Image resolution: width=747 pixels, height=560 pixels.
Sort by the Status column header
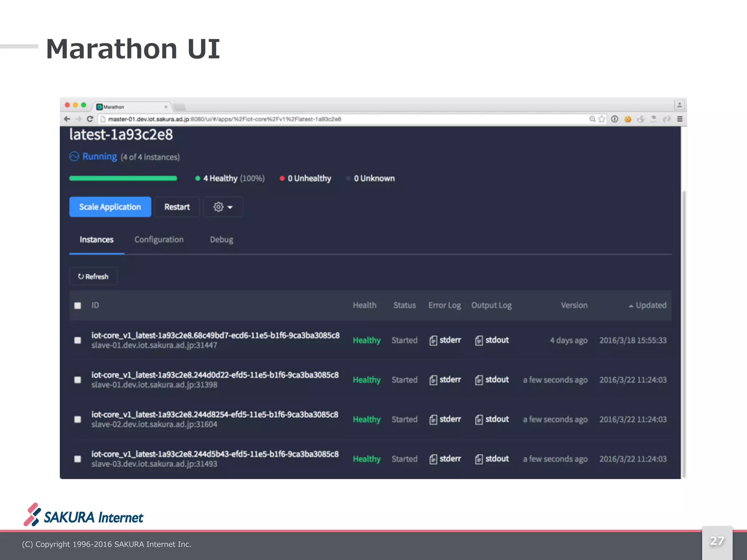click(x=405, y=305)
